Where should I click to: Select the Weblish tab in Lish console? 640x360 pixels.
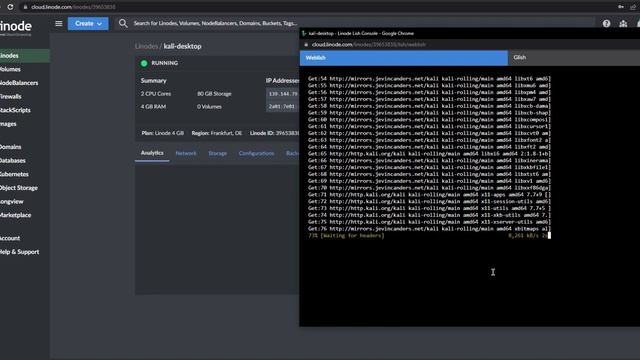(x=404, y=58)
